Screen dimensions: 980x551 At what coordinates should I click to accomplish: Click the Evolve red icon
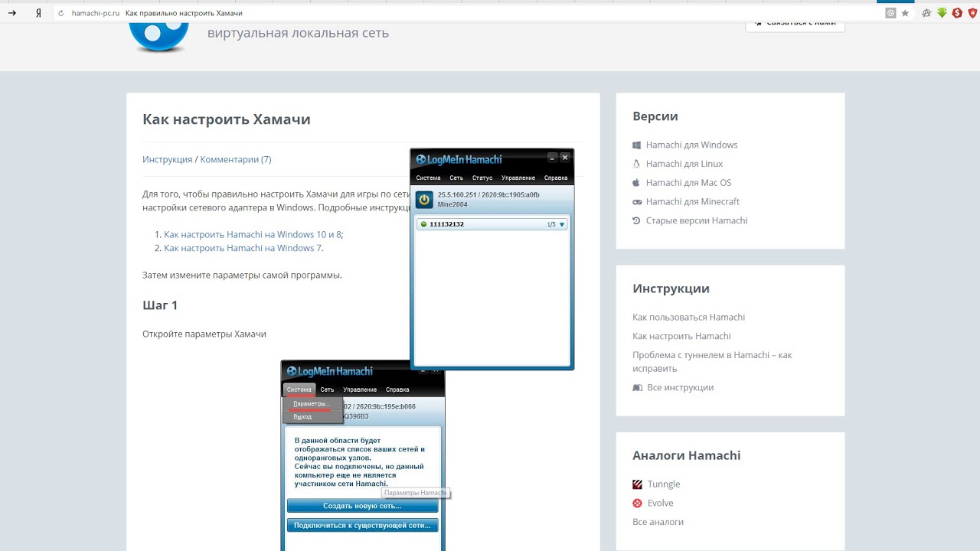coord(637,504)
